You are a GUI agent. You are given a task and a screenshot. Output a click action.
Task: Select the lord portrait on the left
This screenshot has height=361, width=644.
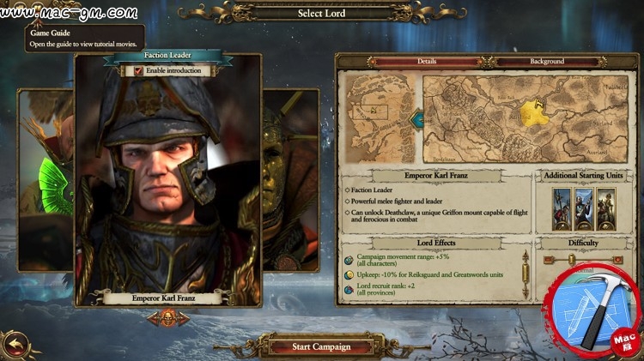click(46, 180)
